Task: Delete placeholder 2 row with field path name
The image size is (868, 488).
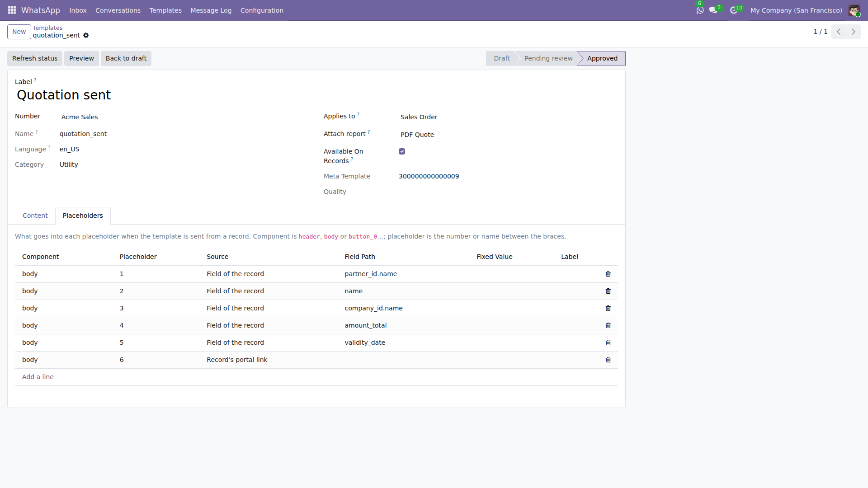Action: pyautogui.click(x=608, y=291)
